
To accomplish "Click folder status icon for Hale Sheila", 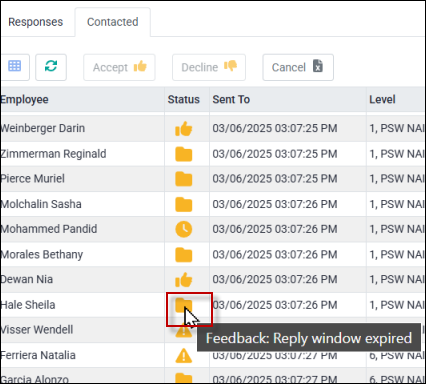I will (183, 304).
